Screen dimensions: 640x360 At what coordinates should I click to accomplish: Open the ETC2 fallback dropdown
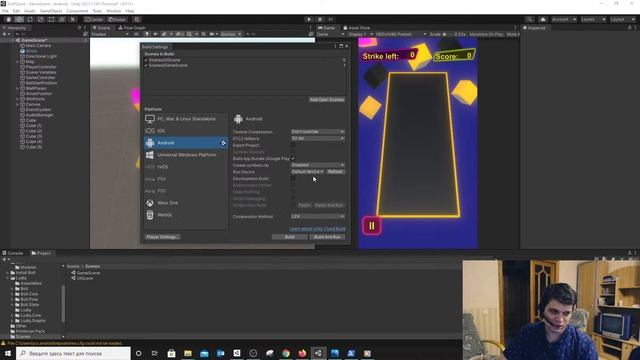[318, 138]
